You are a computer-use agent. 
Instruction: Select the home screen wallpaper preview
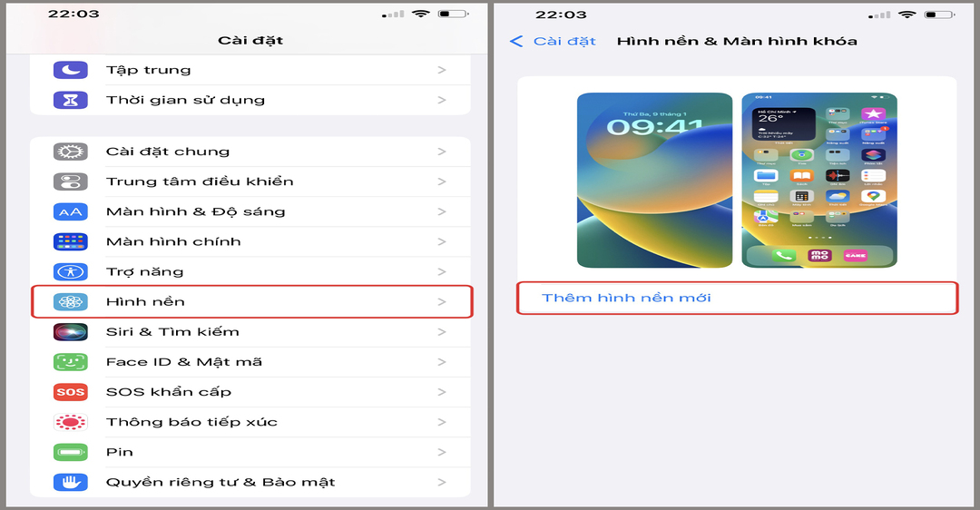[819, 180]
